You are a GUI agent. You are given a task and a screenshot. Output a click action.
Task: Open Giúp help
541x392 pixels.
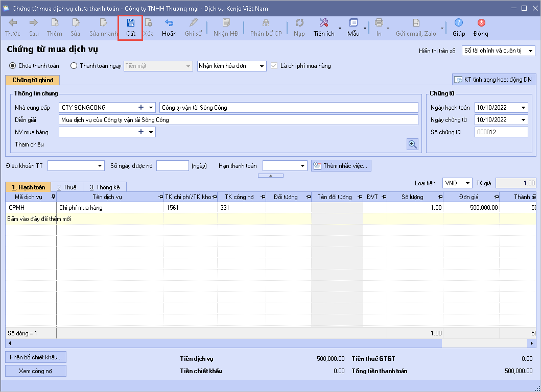tap(459, 28)
